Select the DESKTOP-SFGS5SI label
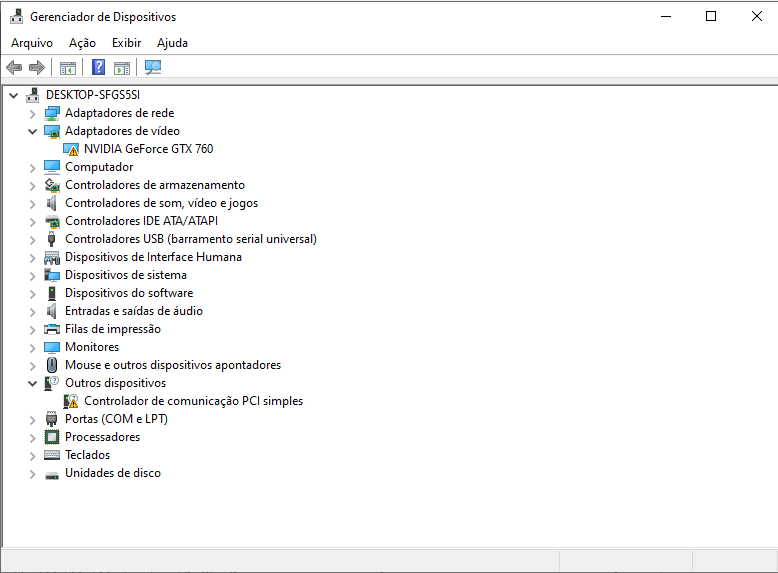 (x=93, y=95)
